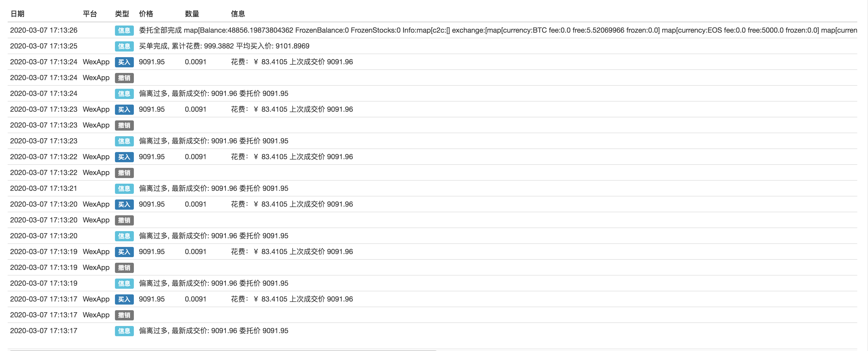Click the 撤销 badge at 17:13:22
The width and height of the screenshot is (868, 351).
(x=124, y=173)
